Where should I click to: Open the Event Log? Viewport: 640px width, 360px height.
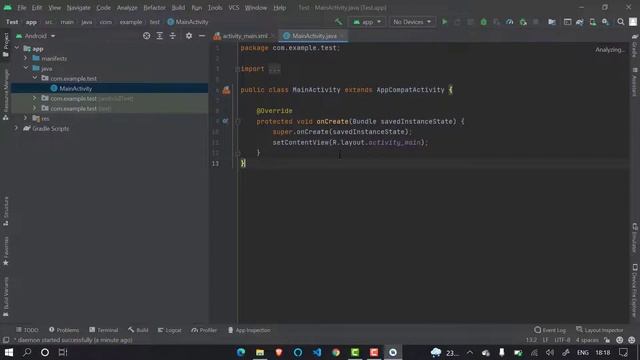[550, 330]
